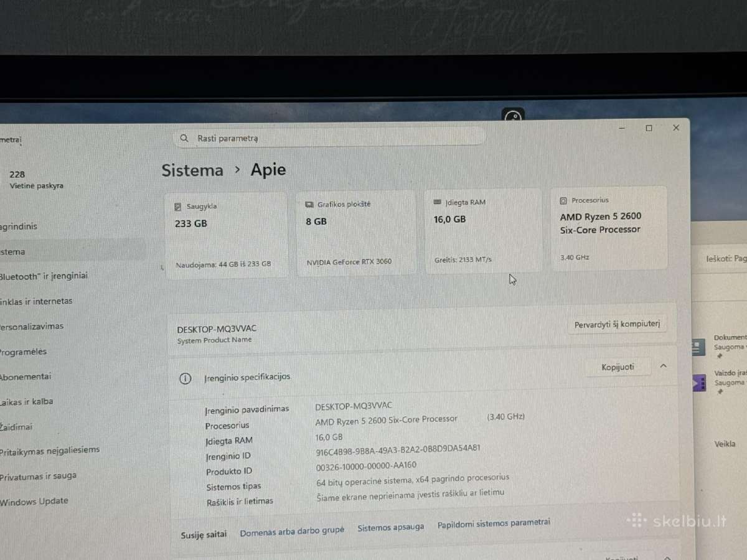Open the Grafikos plokštė card
The width and height of the screenshot is (747, 560).
[357, 233]
